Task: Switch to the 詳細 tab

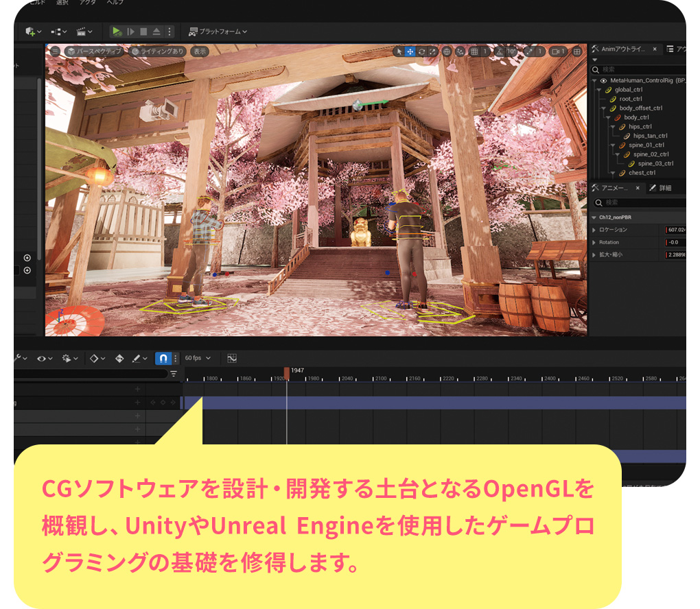Action: (661, 188)
